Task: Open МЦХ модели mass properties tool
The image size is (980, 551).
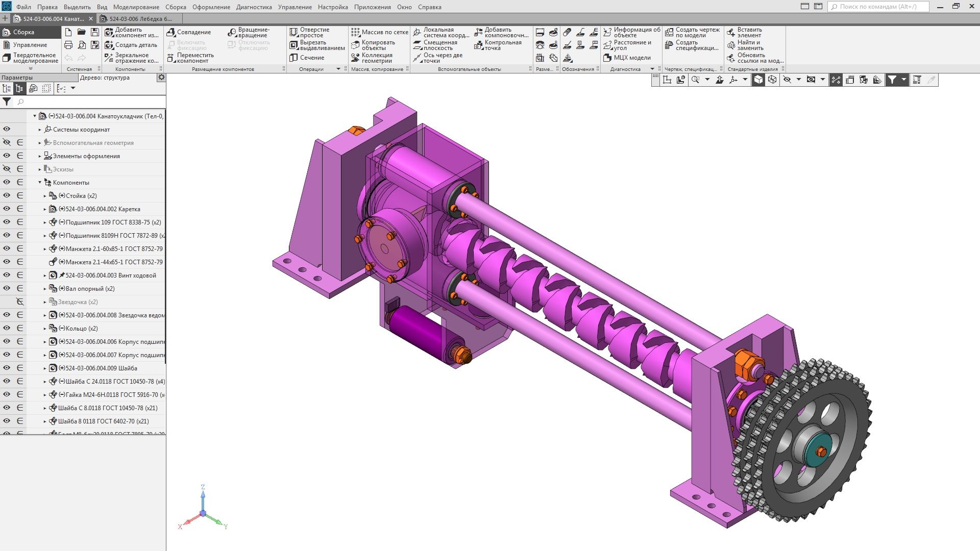Action: [607, 58]
